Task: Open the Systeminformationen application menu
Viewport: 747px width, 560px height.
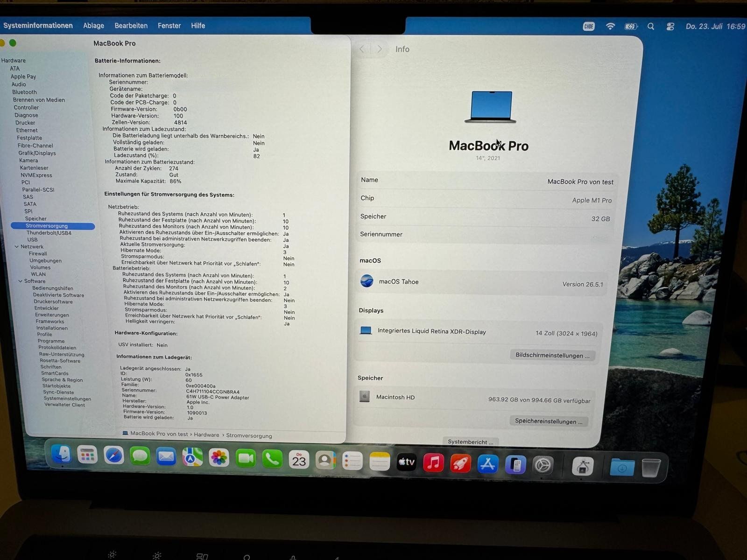Action: (x=38, y=26)
